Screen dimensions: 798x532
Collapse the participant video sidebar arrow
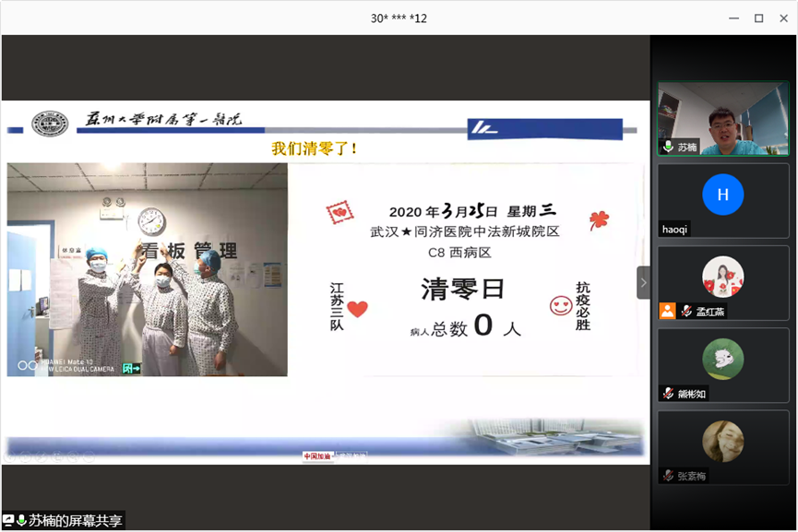pos(643,282)
